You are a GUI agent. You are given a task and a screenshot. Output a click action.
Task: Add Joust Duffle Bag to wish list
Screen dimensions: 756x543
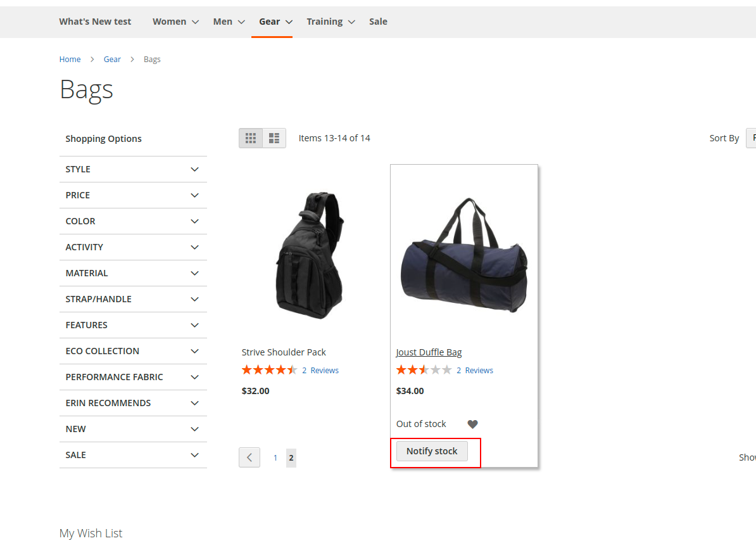tap(472, 425)
